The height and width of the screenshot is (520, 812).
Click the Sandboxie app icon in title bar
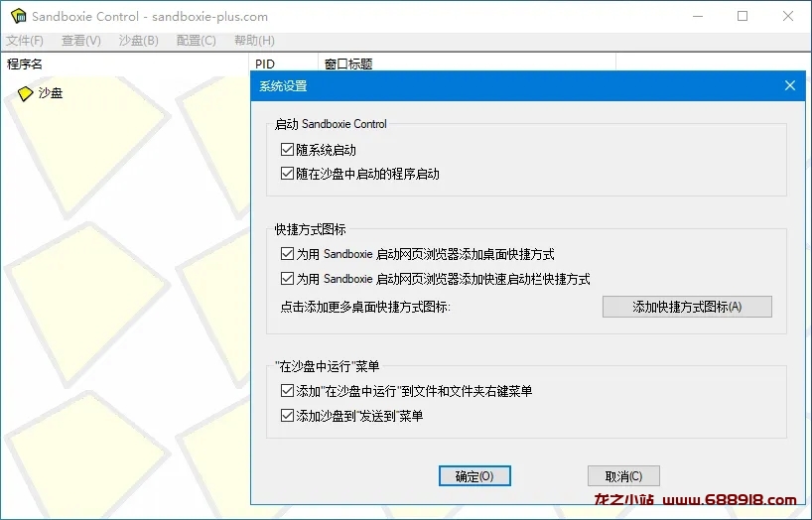17,17
